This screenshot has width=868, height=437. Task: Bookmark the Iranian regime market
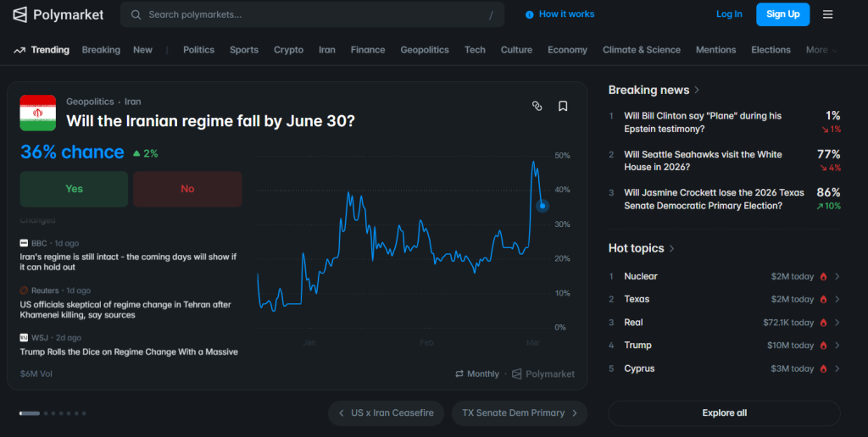[x=563, y=106]
